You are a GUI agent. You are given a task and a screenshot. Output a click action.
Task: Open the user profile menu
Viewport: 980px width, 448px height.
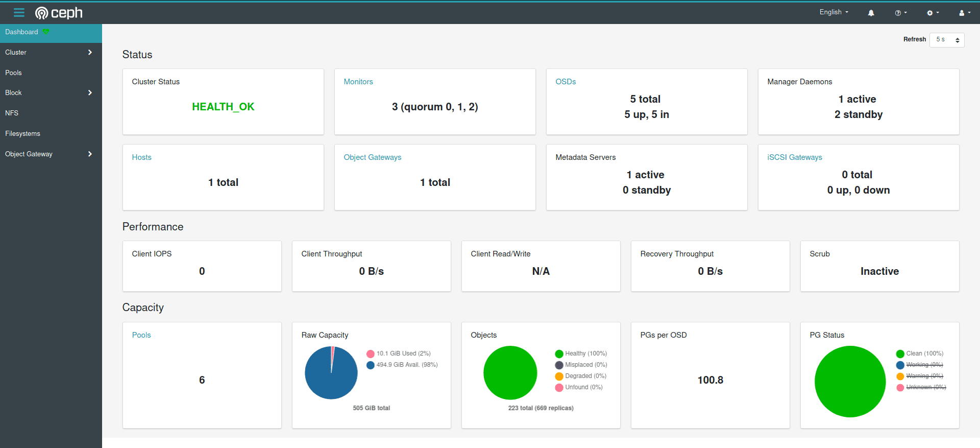pyautogui.click(x=964, y=13)
